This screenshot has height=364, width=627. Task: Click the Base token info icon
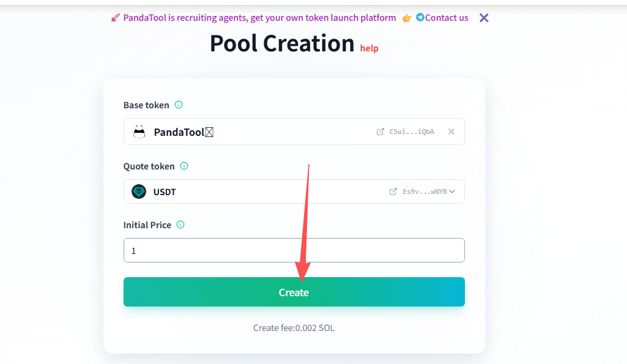[179, 105]
